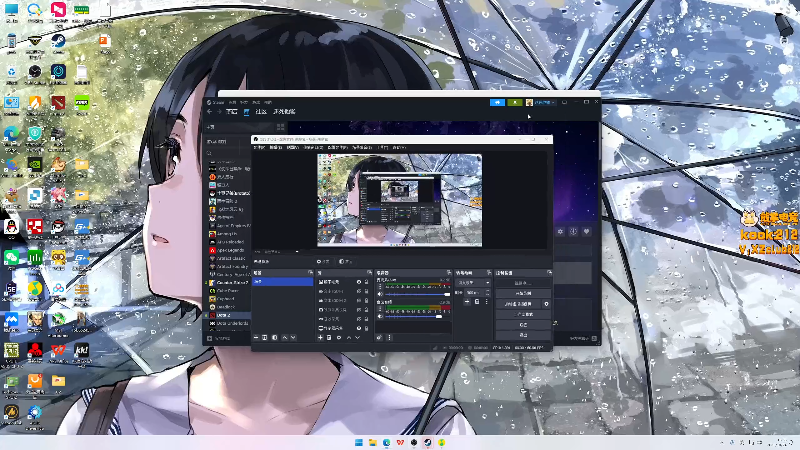Open OBS Help menu
The width and height of the screenshot is (800, 450).
[399, 147]
